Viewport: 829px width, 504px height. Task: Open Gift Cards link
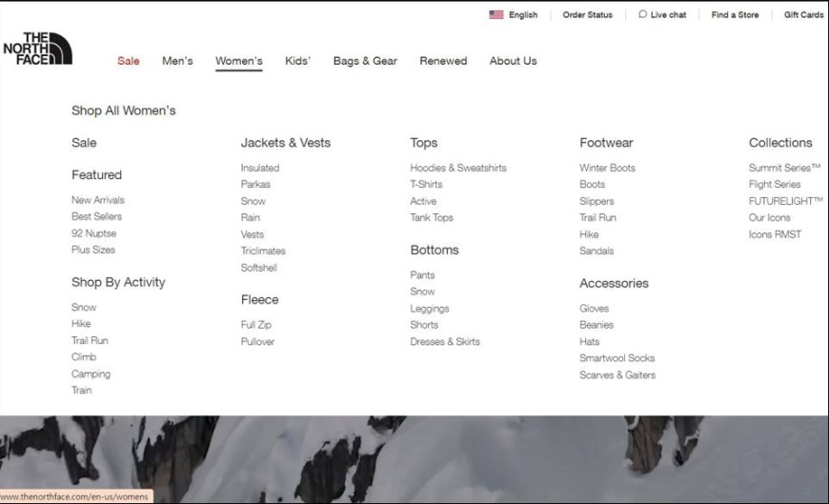pyautogui.click(x=803, y=15)
